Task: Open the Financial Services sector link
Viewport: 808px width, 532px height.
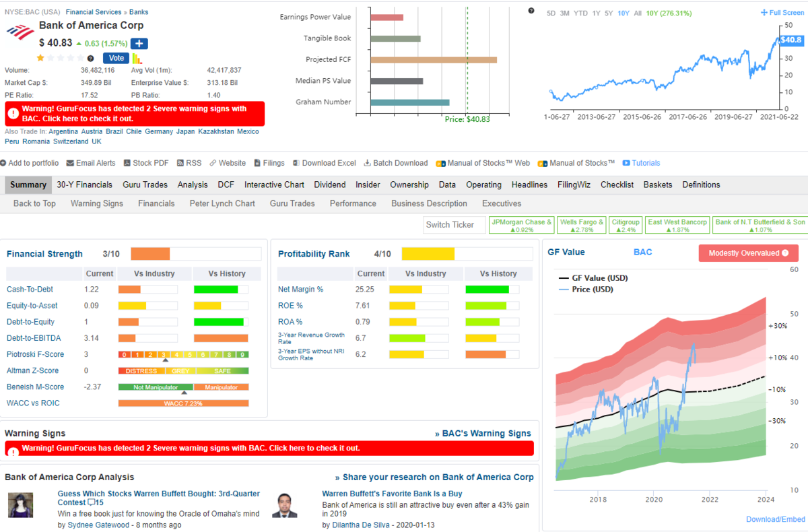Action: click(x=94, y=12)
